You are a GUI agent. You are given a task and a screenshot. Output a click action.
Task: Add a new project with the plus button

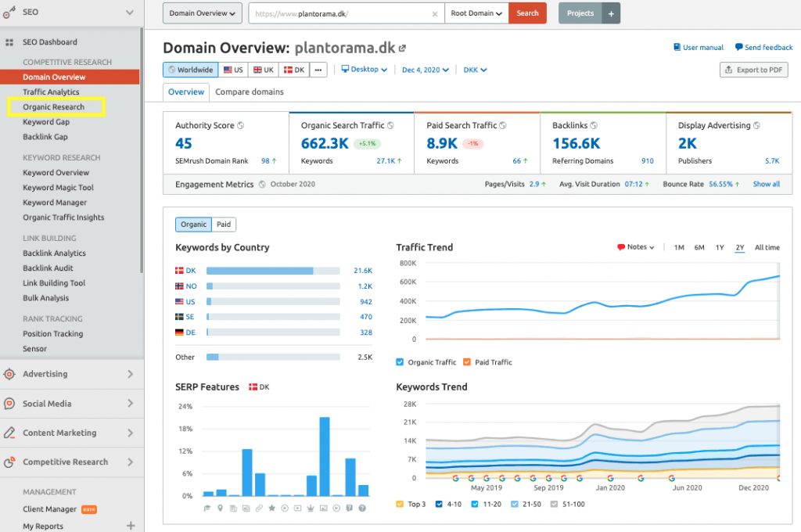tap(611, 13)
